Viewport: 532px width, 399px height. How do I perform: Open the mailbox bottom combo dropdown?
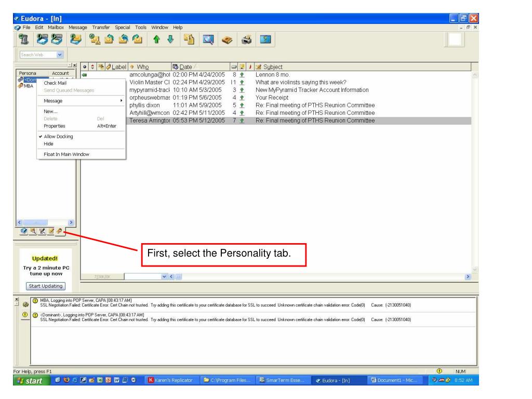164,276
